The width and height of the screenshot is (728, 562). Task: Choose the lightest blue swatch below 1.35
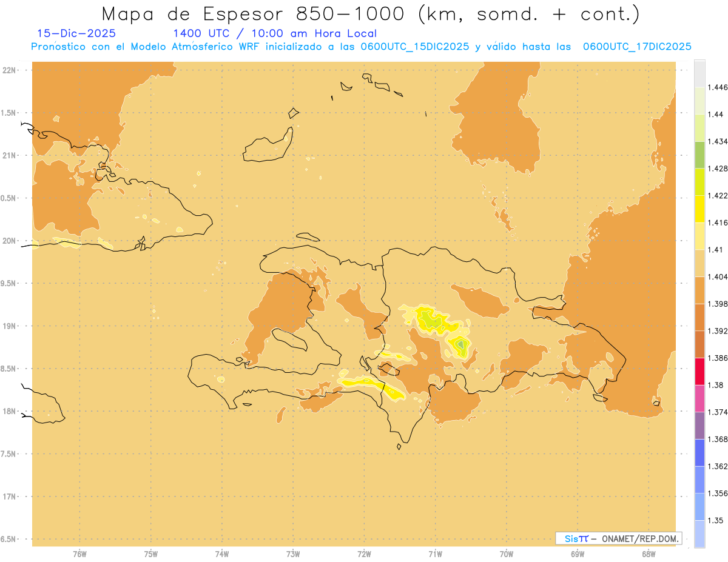699,534
